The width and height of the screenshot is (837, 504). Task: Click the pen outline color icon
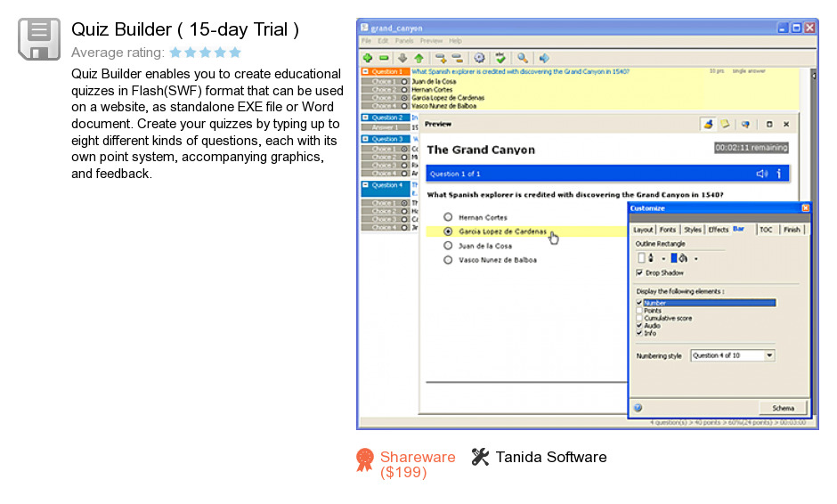[651, 258]
